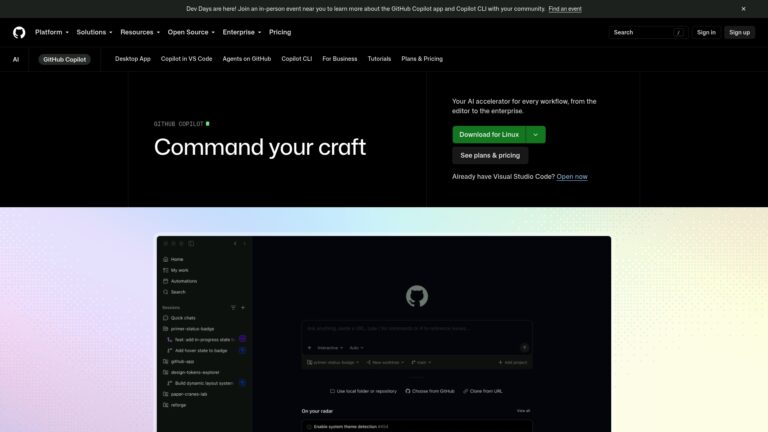768x432 pixels.
Task: Open the Copilot CLI page
Action: [x=297, y=59]
